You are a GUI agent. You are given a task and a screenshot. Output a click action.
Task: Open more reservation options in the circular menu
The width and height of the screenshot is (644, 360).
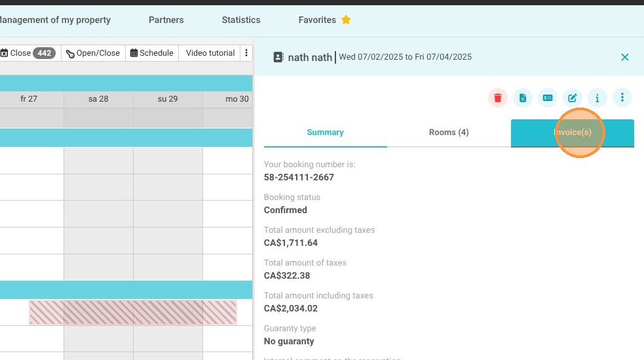(622, 98)
